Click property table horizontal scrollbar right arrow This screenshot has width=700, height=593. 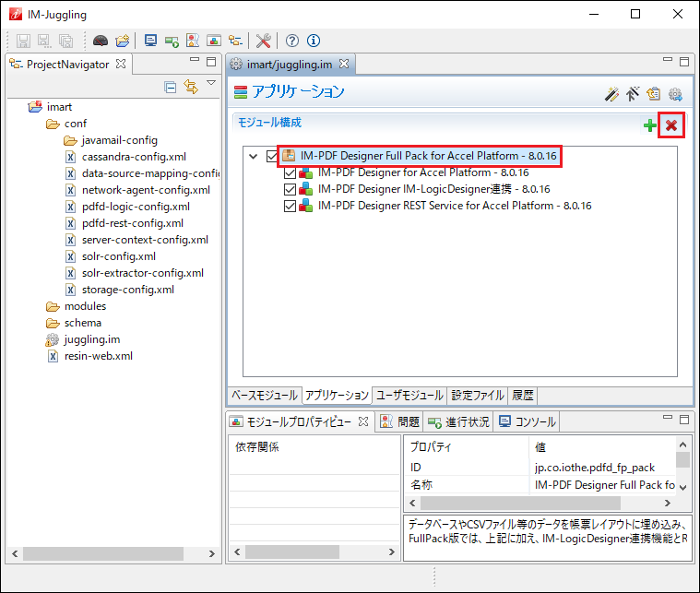point(668,504)
